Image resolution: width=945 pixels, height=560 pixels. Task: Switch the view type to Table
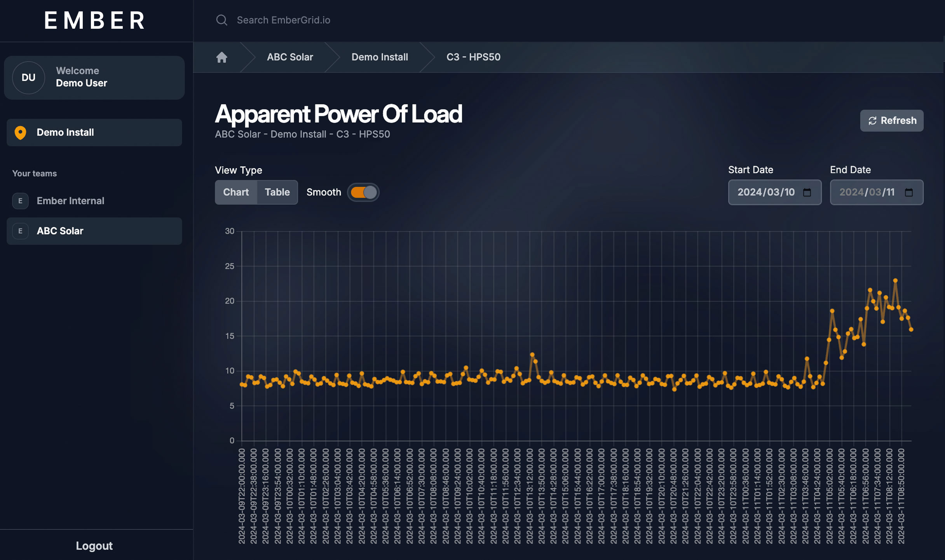coord(277,192)
